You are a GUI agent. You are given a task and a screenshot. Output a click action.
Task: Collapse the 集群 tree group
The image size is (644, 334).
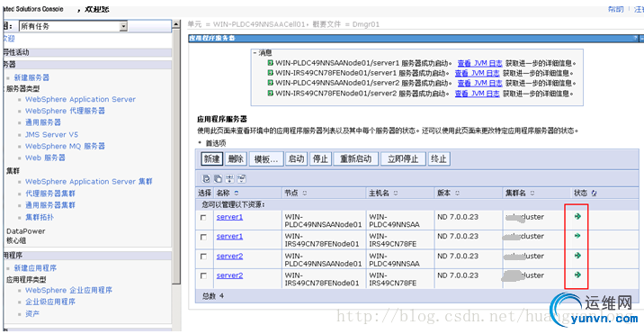click(13, 170)
